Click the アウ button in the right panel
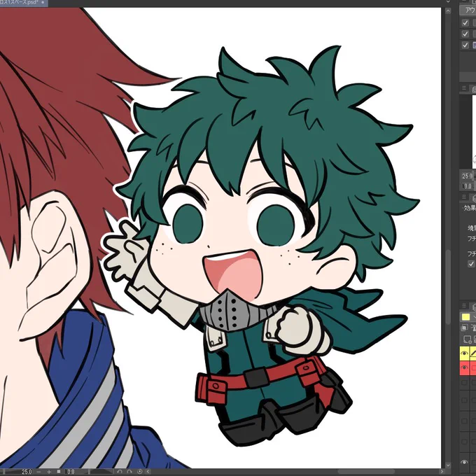476x476 pixels. point(469,10)
